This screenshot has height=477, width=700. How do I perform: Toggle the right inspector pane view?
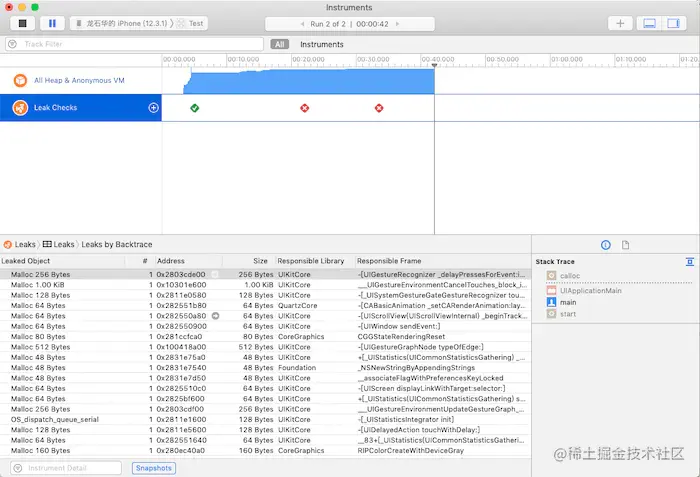point(673,23)
